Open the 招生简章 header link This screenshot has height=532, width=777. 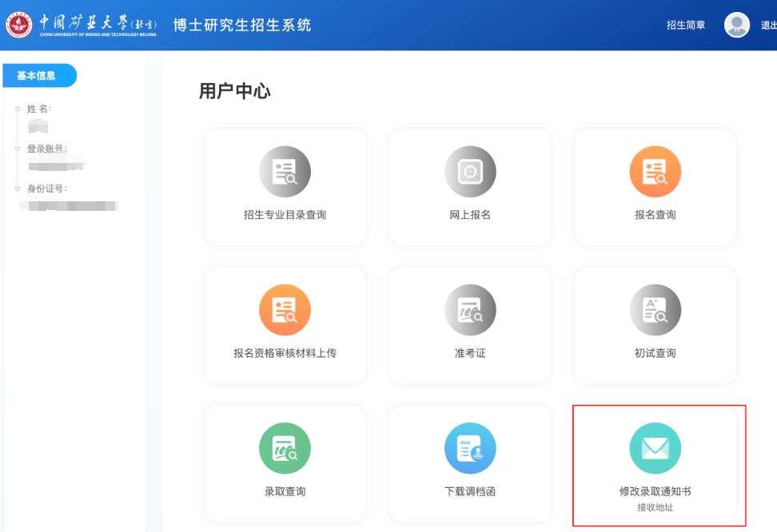(686, 26)
